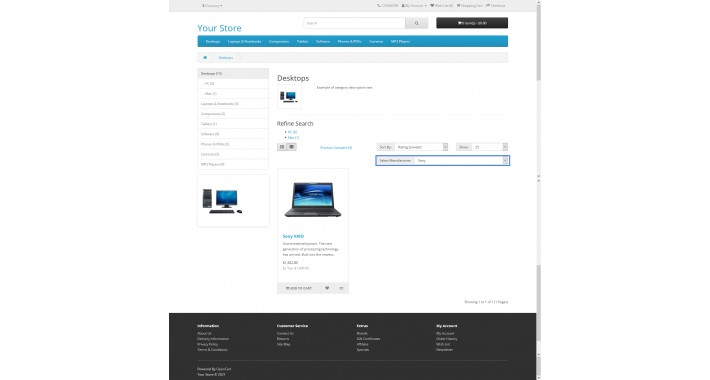710x380 pixels.
Task: Open Contact Us footer link
Action: (285, 333)
